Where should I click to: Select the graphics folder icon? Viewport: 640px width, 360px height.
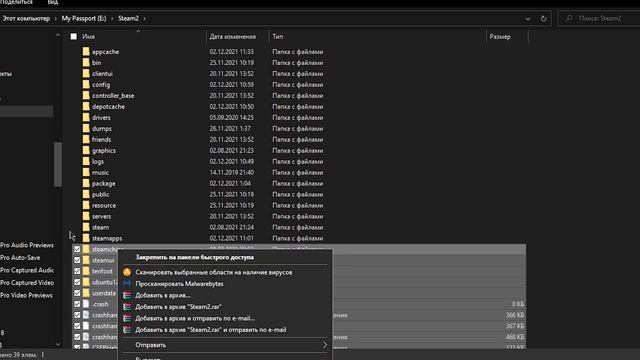[86, 151]
